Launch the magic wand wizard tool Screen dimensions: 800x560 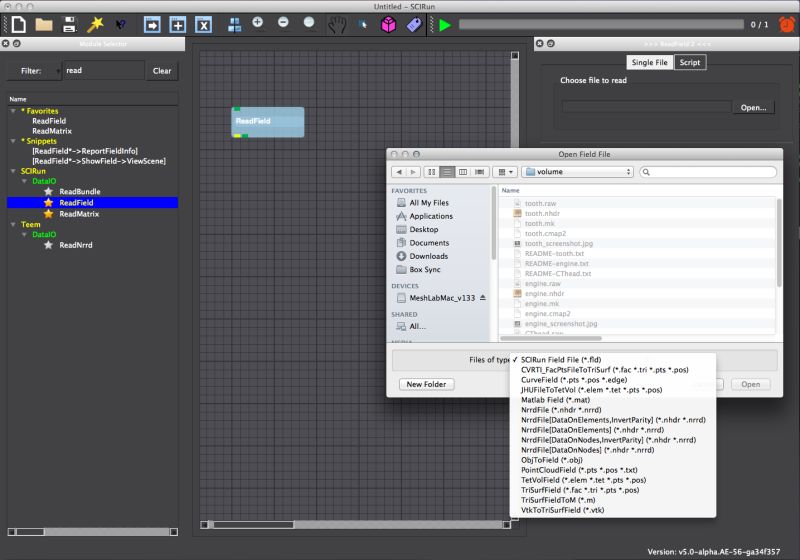[95, 24]
